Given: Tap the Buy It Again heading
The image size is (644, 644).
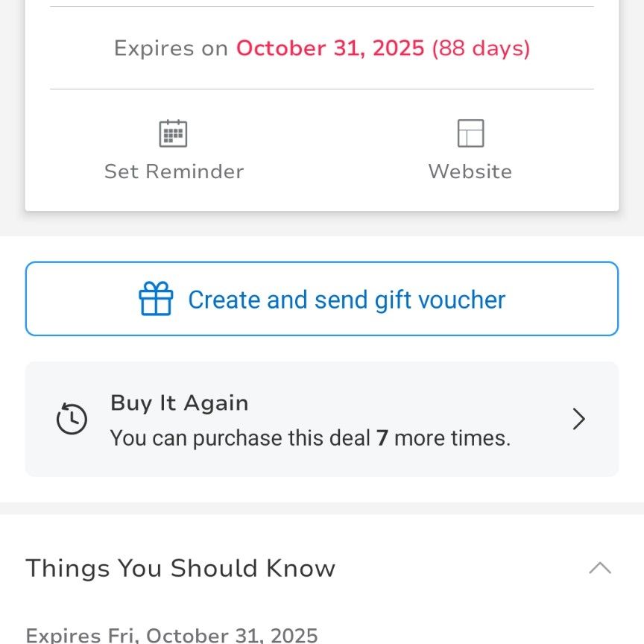Looking at the screenshot, I should coord(180,402).
